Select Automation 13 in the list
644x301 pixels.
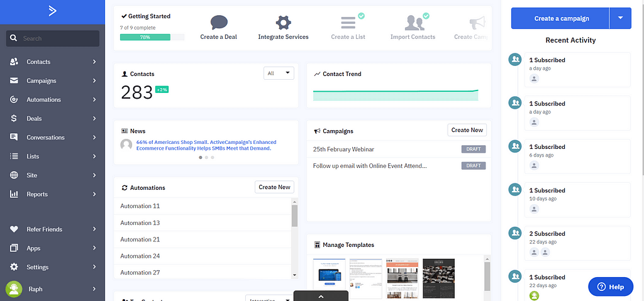click(x=203, y=222)
